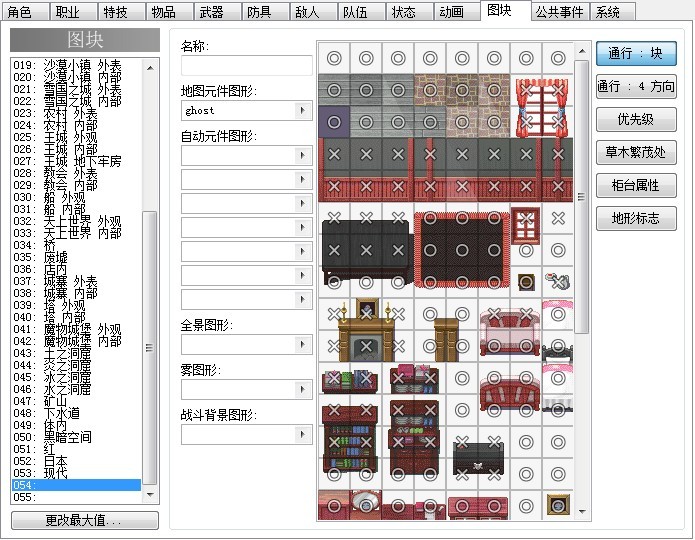This screenshot has width=695, height=540.
Task: Open the 全景图形 selector arrow
Action: pyautogui.click(x=303, y=344)
